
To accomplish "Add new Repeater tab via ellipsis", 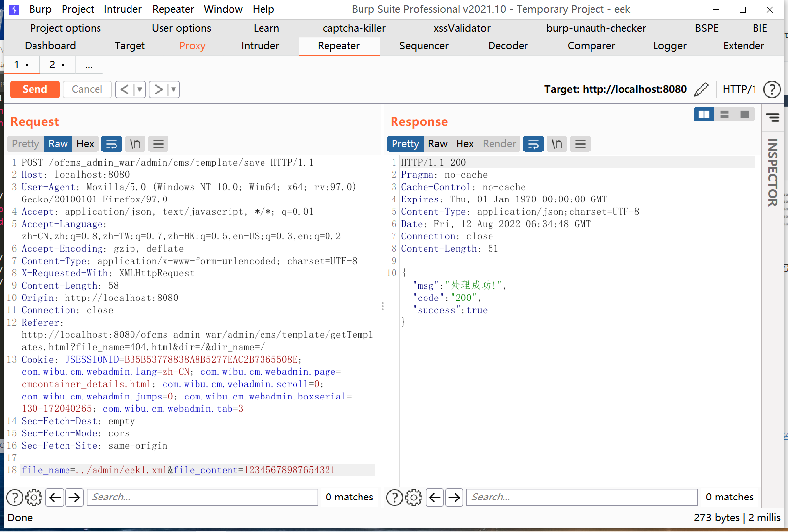I will (x=89, y=65).
